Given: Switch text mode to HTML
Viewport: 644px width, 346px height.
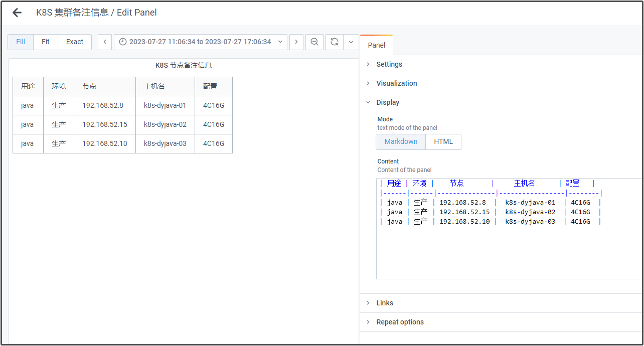Looking at the screenshot, I should [x=443, y=142].
